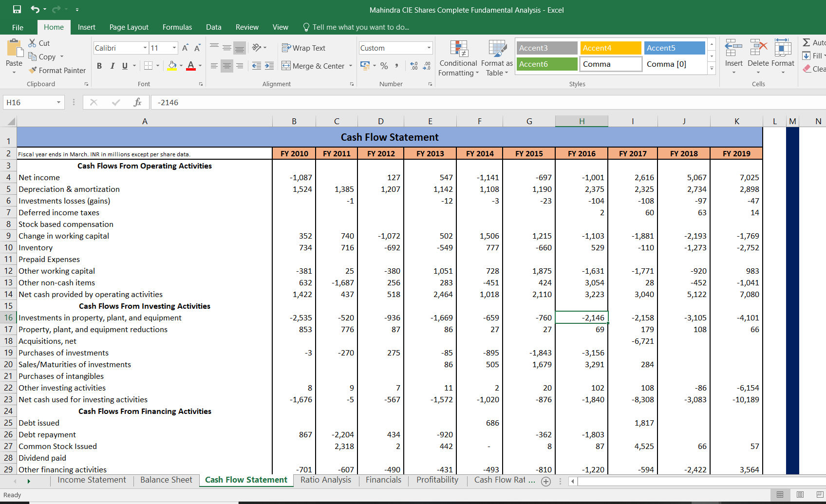Click Decrease Decimal icon
826x504 pixels.
coord(427,65)
